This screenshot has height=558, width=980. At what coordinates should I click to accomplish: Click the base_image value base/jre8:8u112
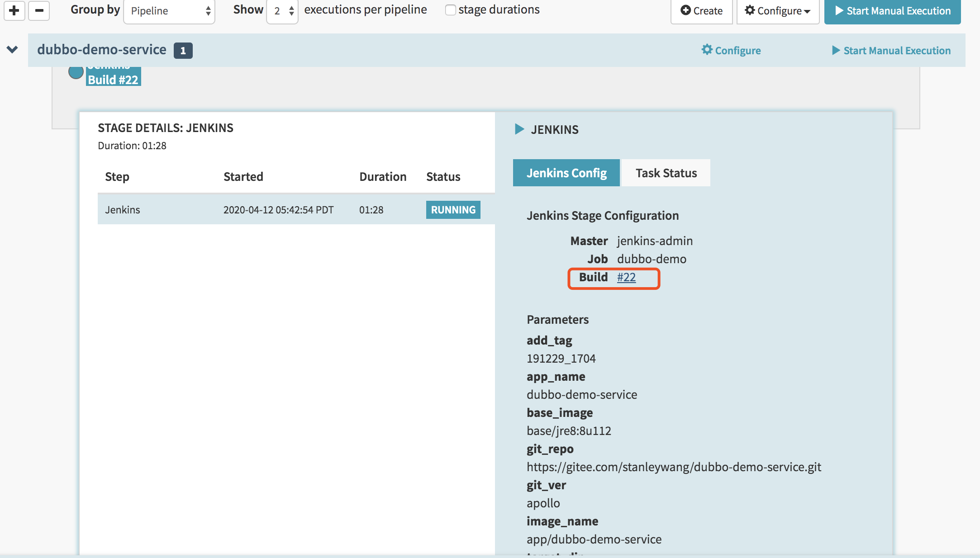pos(569,431)
